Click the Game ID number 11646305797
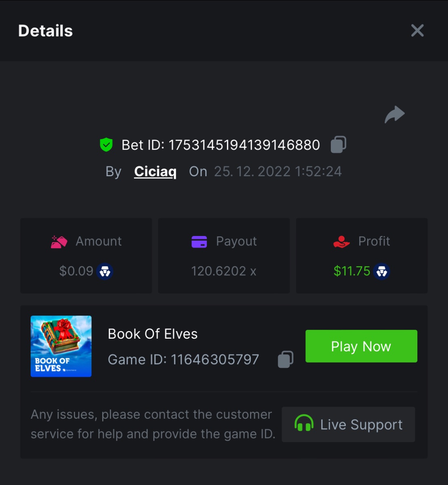Image resolution: width=448 pixels, height=485 pixels. (x=215, y=359)
